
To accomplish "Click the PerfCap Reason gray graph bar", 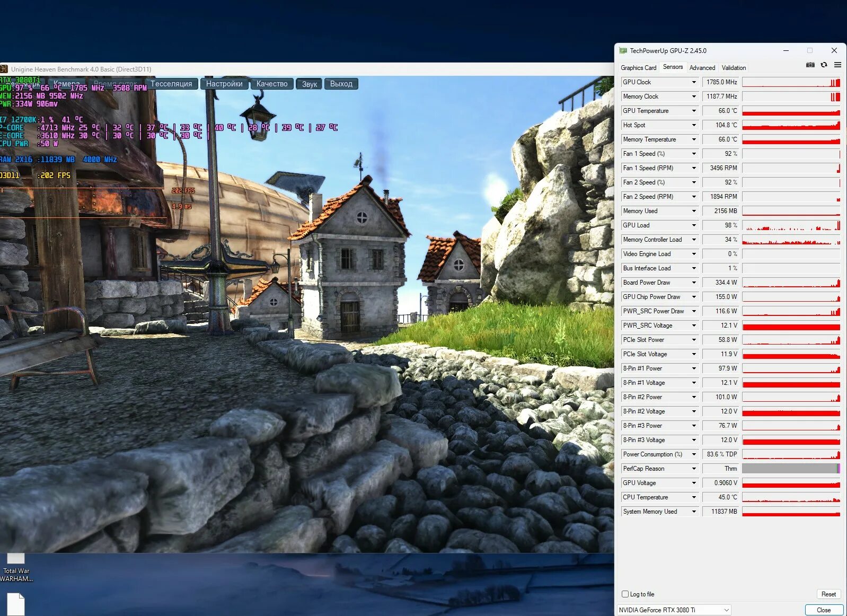I will click(x=791, y=469).
